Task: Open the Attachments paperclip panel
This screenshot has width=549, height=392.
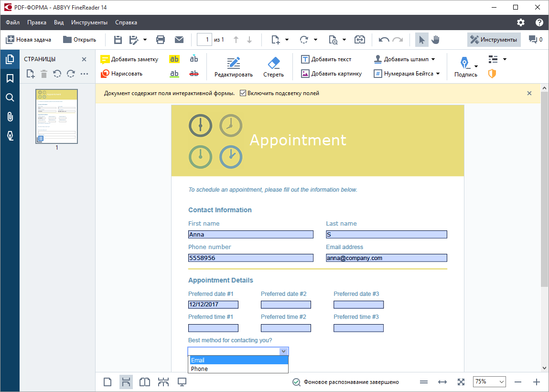Action: point(10,117)
